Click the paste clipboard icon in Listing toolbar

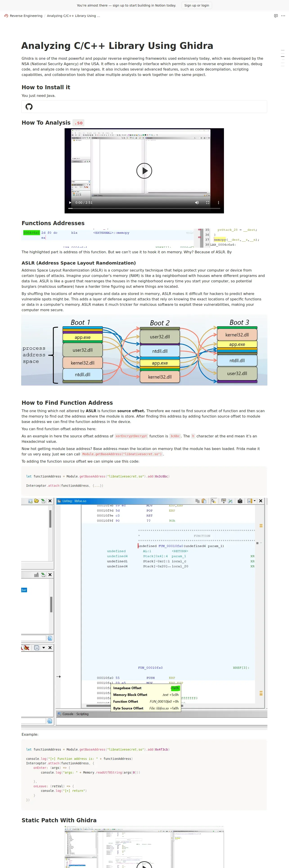coord(204,501)
